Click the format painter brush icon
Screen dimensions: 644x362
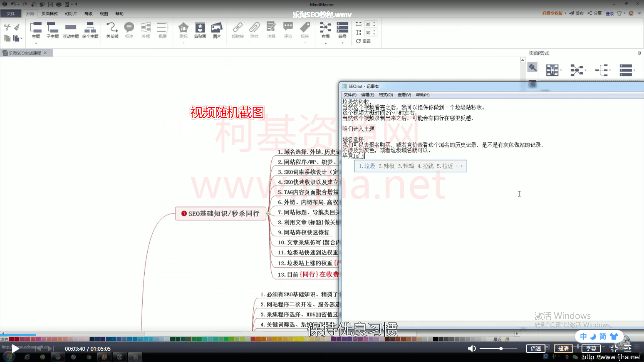click(17, 27)
